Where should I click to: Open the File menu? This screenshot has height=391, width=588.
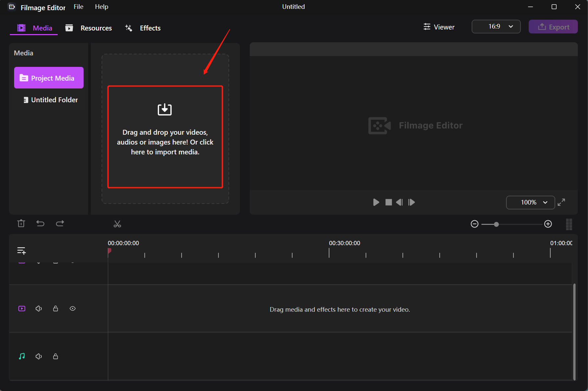click(78, 7)
